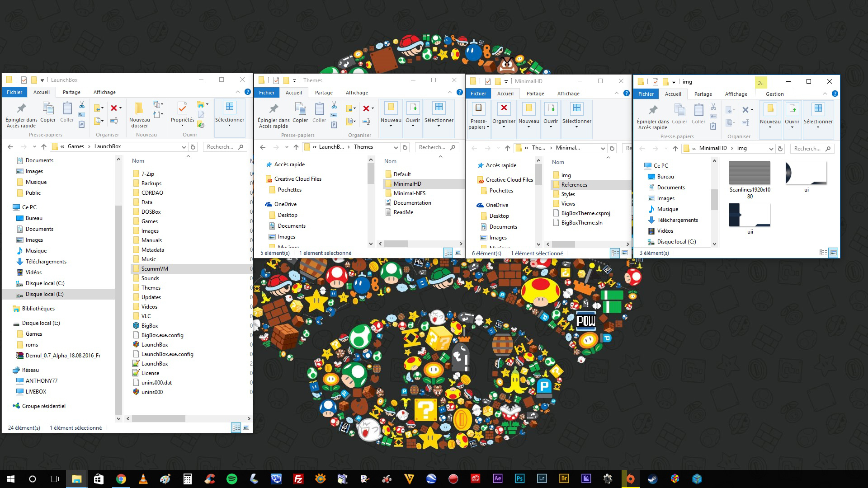This screenshot has height=488, width=868.
Task: Open address bar dropdown in MinimalHD window
Action: tap(603, 148)
